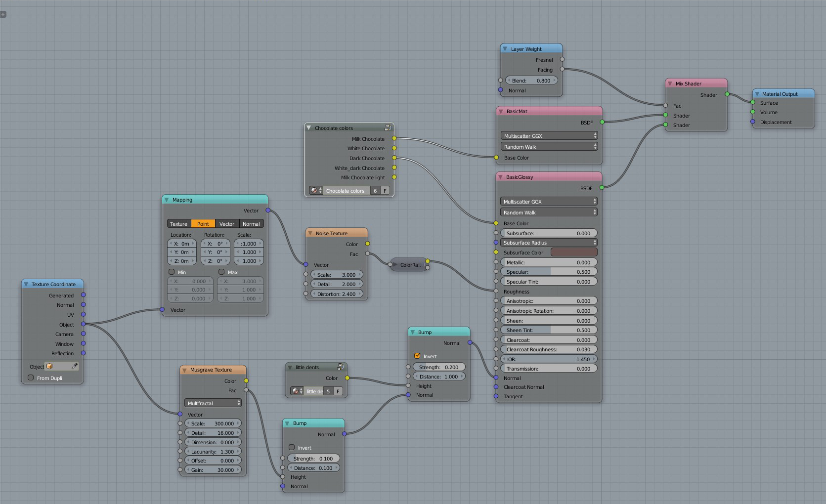Enable the From Dupli checkbox
This screenshot has width=826, height=504.
click(31, 378)
